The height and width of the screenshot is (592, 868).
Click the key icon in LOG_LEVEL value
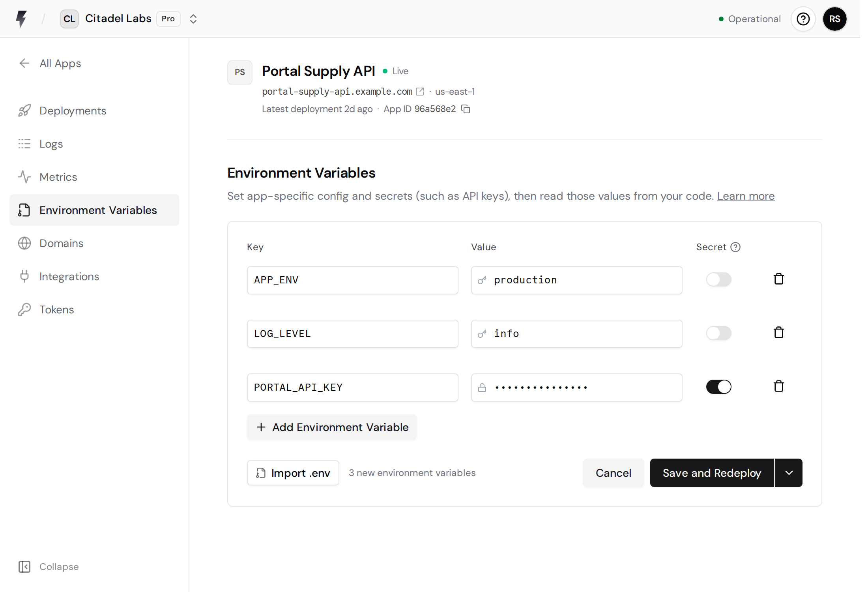coord(482,334)
